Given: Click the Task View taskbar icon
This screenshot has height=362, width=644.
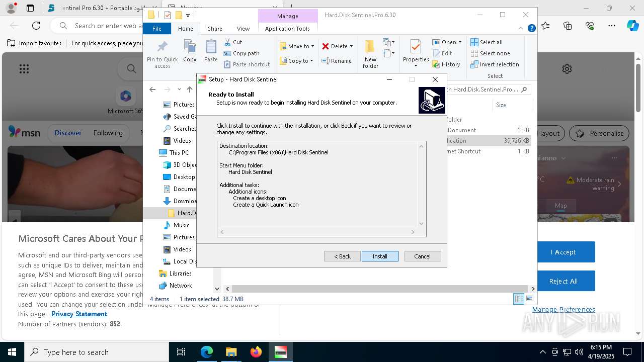Looking at the screenshot, I should click(181, 352).
